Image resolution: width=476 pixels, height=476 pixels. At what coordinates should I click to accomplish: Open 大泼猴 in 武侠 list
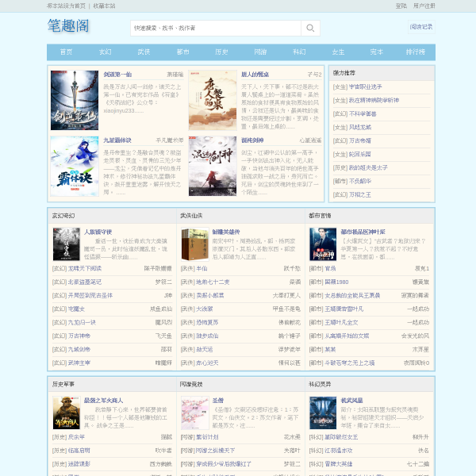pyautogui.click(x=205, y=309)
